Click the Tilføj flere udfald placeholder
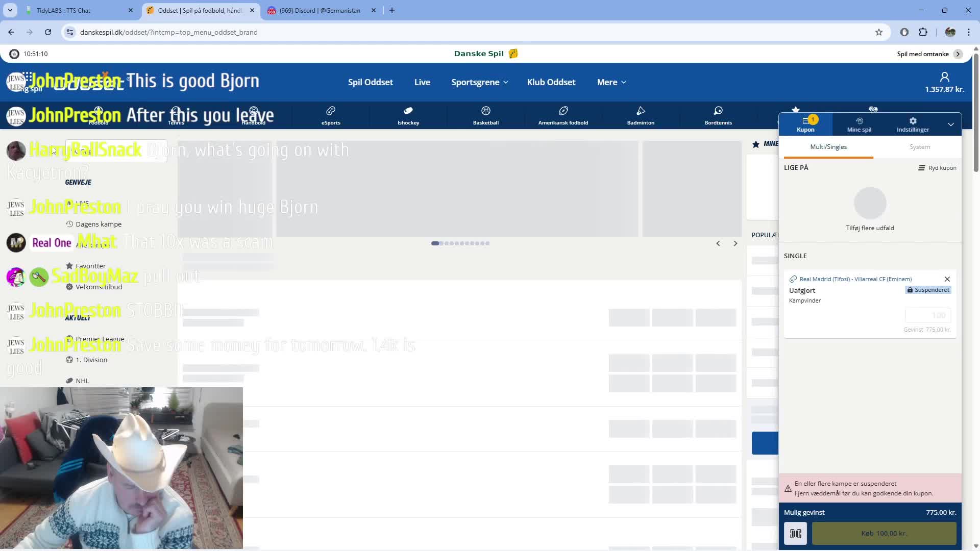 coord(870,210)
